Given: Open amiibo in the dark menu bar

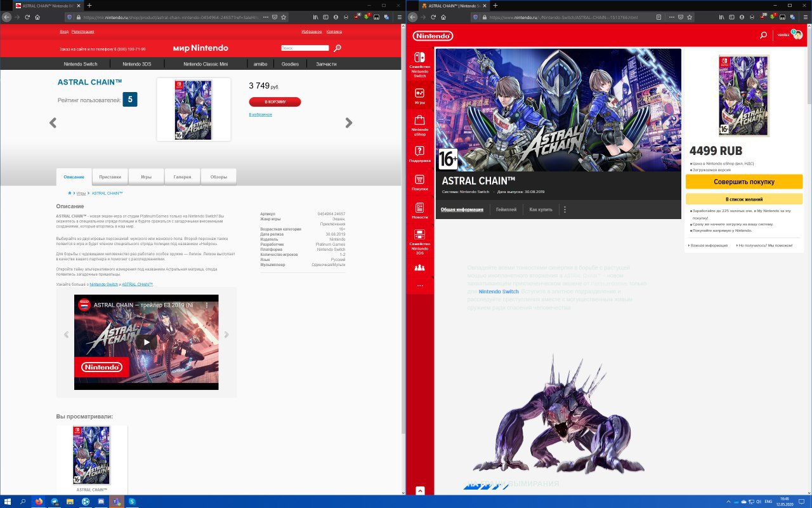Looking at the screenshot, I should 261,64.
